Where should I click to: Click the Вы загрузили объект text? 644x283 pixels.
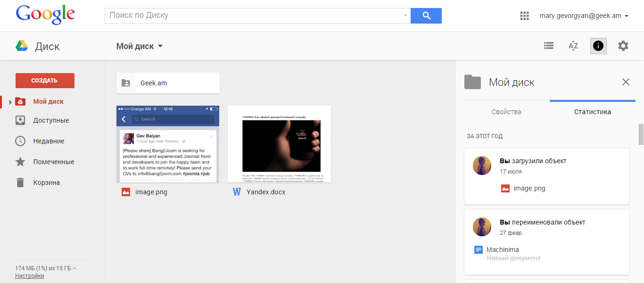click(533, 161)
